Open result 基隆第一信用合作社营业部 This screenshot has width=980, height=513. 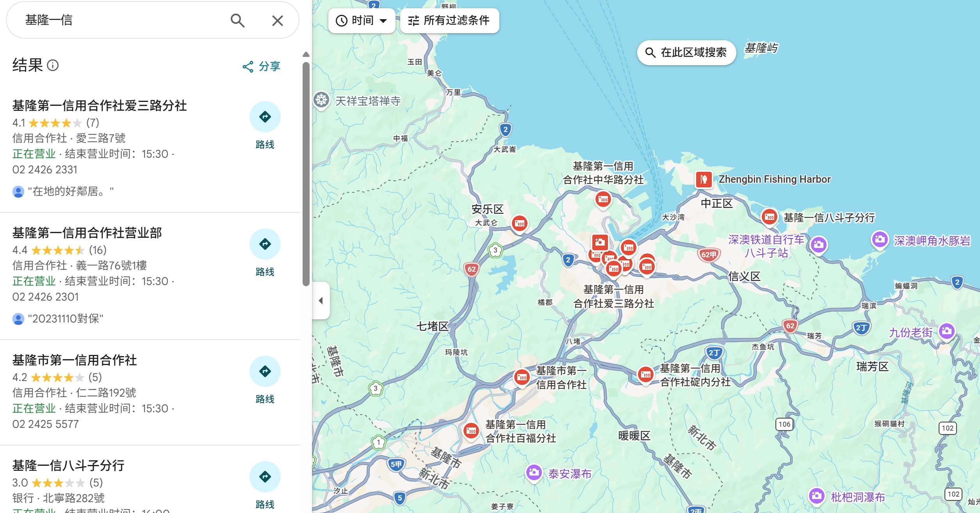[x=87, y=233]
